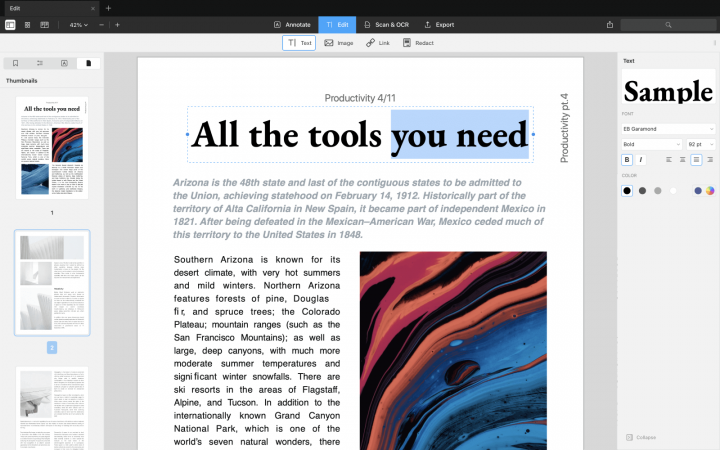Select page 2 thumbnail

(x=52, y=283)
